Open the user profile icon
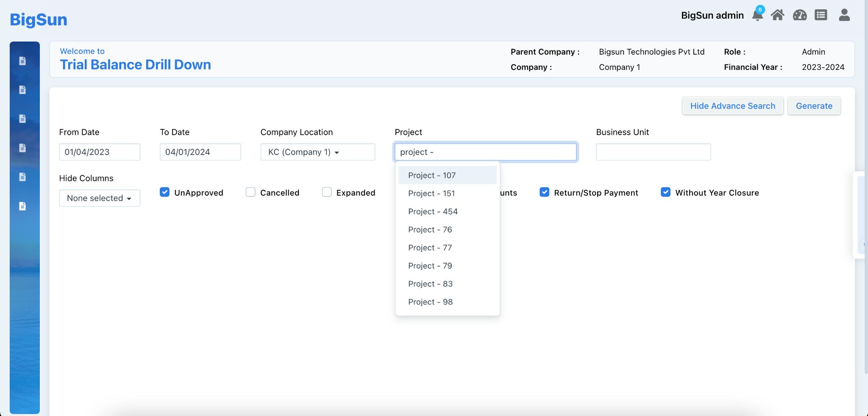This screenshot has width=868, height=416. (844, 15)
